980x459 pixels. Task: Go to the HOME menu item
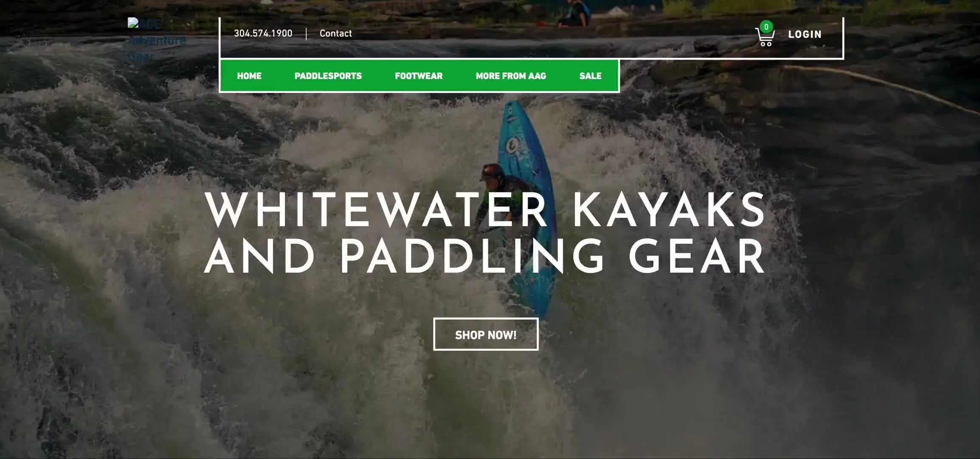pyautogui.click(x=249, y=76)
